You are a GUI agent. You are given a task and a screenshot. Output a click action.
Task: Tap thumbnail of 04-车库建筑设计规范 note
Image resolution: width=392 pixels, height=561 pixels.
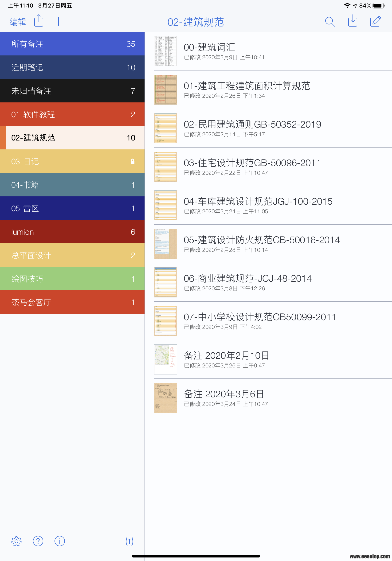pos(165,205)
